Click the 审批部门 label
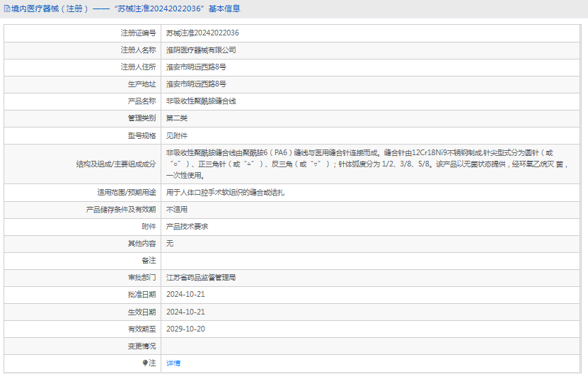 point(142,278)
